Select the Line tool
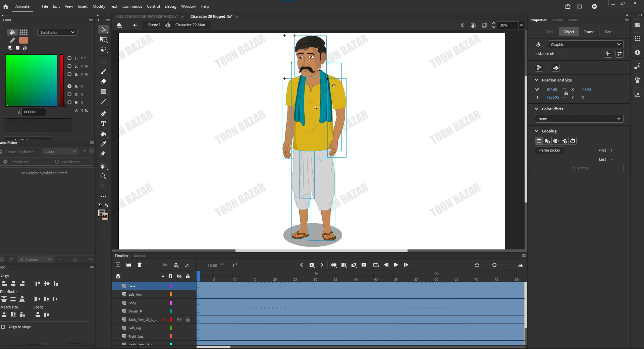The width and height of the screenshot is (644, 349). [103, 102]
